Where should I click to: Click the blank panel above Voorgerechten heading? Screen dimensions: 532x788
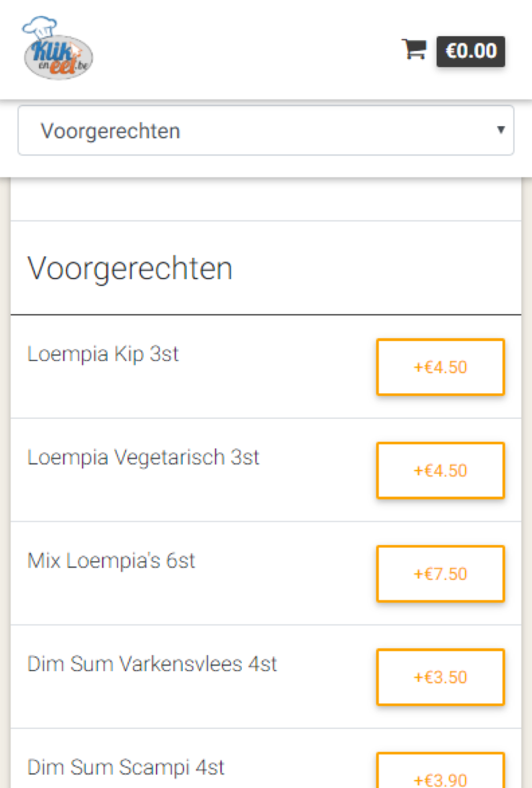point(265,200)
